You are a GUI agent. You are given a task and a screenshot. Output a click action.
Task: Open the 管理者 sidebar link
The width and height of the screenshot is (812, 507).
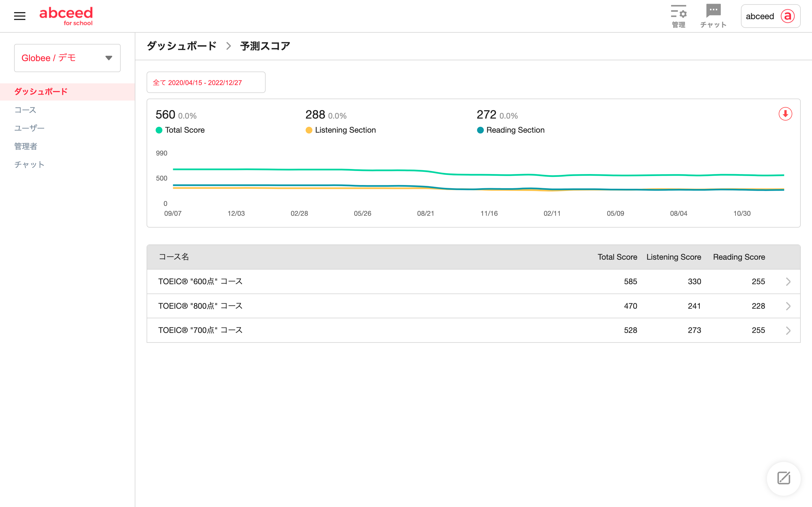pyautogui.click(x=26, y=146)
